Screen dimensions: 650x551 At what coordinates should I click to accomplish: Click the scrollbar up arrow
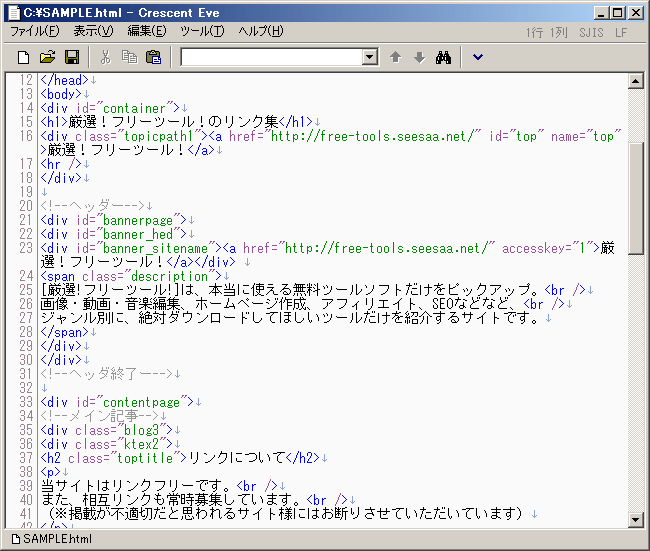click(x=635, y=81)
